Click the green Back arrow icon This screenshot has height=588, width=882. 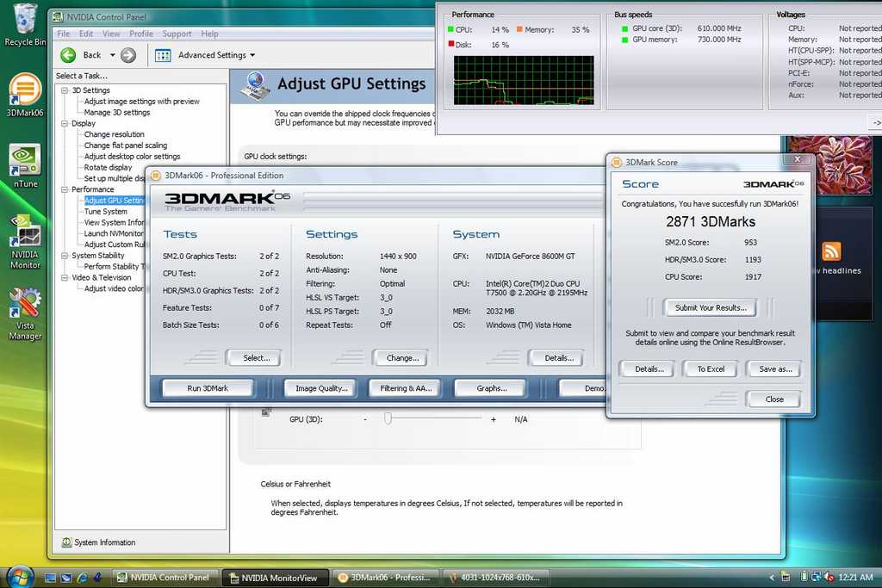(68, 55)
